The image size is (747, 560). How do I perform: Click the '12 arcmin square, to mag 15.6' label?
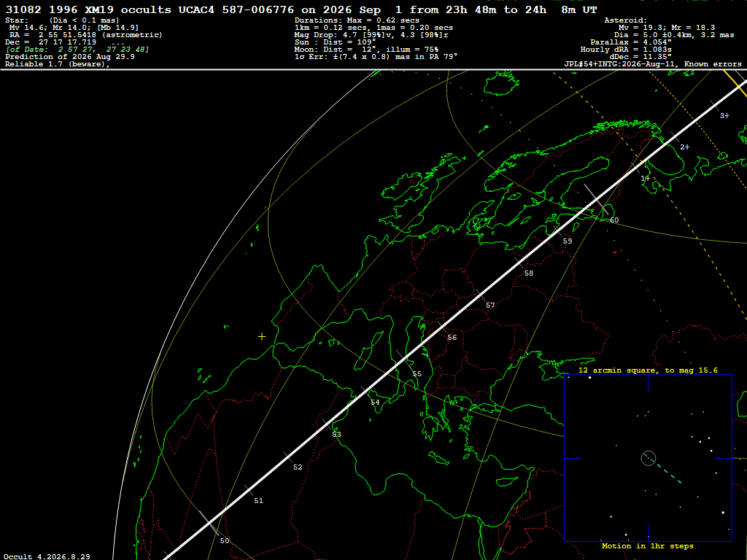648,370
